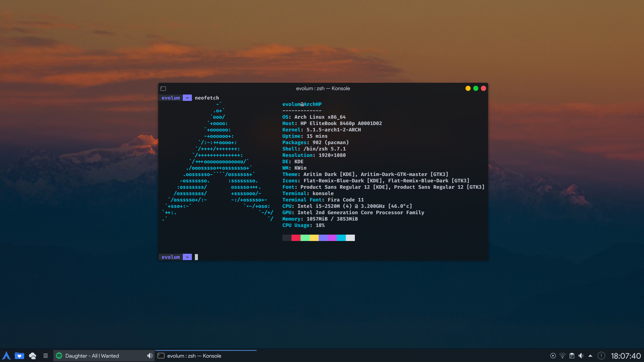The height and width of the screenshot is (362, 644).
Task: Click the Konsole terminal icon in the taskbar
Action: click(161, 356)
